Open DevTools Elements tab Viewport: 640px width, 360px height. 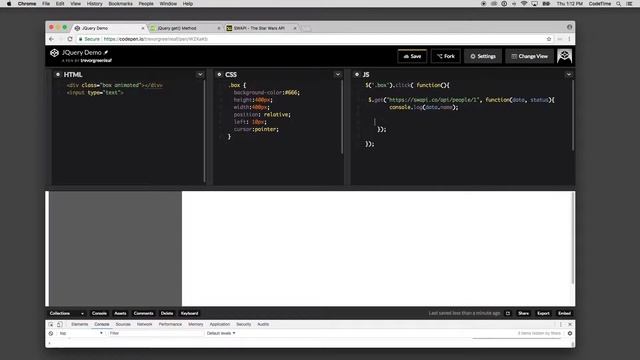[80, 324]
